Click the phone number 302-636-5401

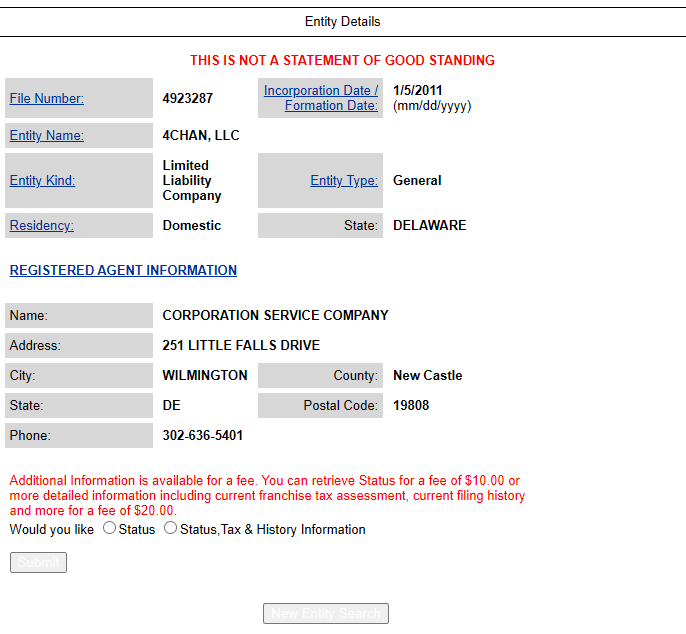(203, 436)
